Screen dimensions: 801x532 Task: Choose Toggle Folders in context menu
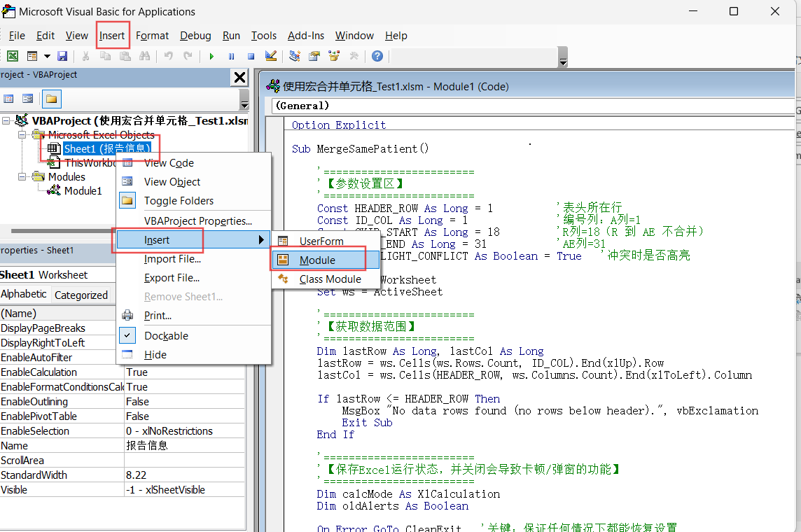tap(194, 201)
